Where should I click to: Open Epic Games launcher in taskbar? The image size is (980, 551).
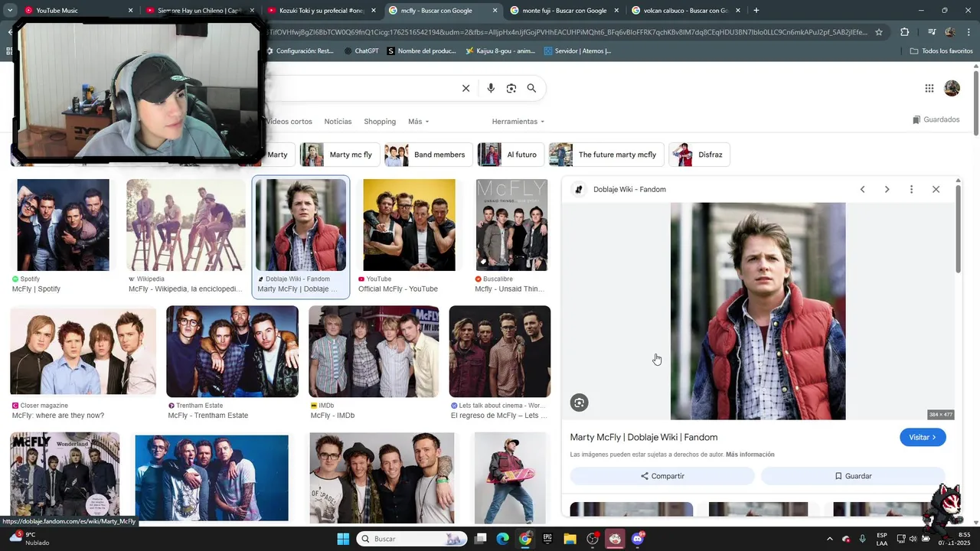pos(547,539)
